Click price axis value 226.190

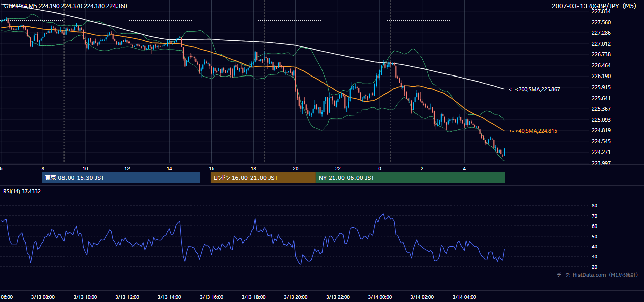click(x=601, y=76)
